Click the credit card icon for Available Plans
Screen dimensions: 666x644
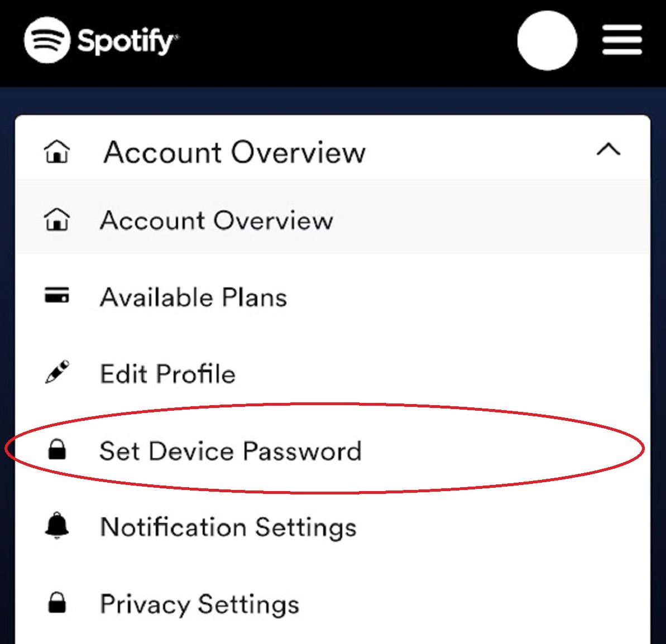click(57, 296)
